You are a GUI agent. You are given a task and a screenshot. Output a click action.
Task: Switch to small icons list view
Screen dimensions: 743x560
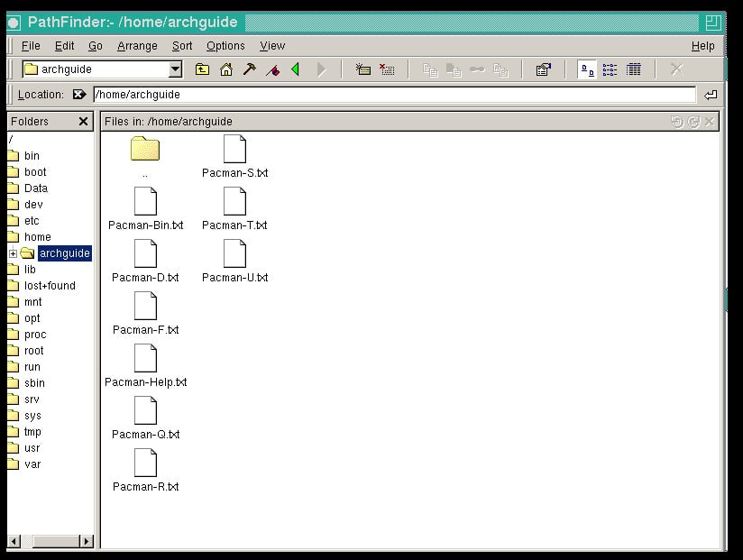(x=610, y=69)
